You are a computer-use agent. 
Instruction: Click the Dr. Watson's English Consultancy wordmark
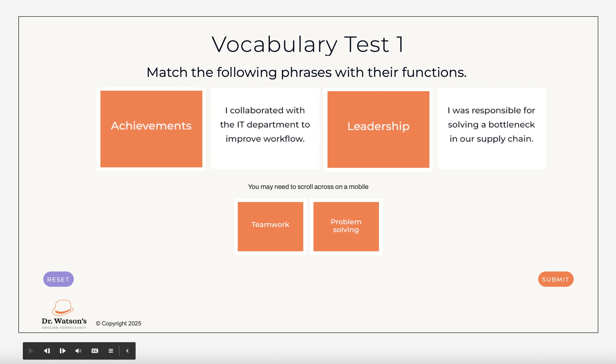pos(64,323)
